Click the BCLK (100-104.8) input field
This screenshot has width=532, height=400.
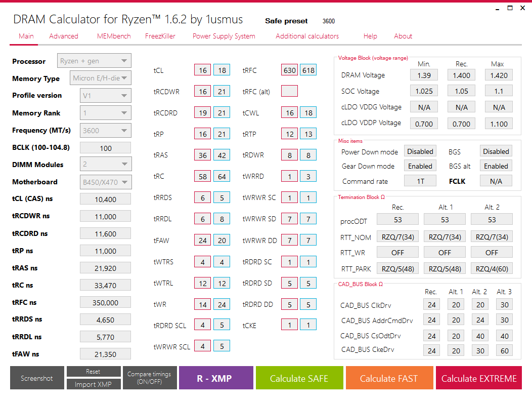click(x=106, y=148)
